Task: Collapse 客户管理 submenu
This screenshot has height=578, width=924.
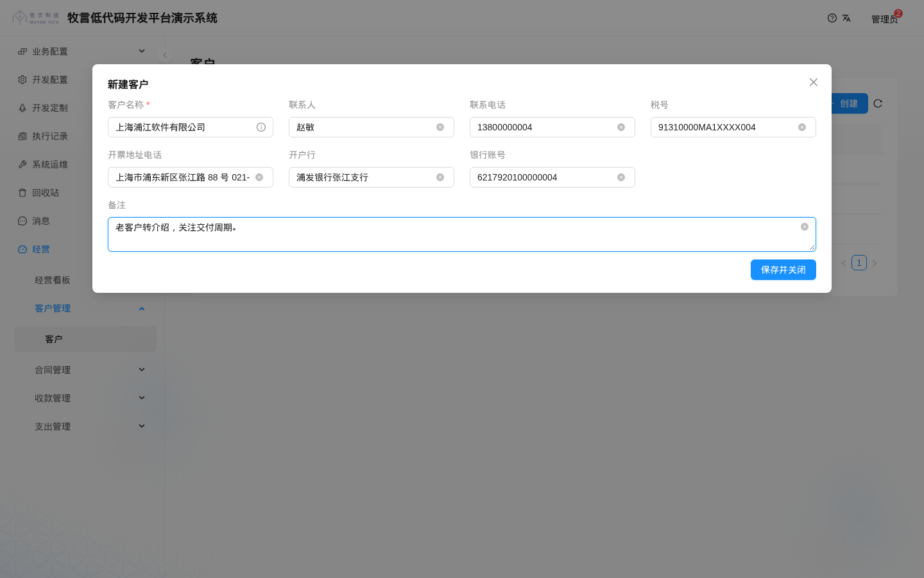Action: (85, 308)
